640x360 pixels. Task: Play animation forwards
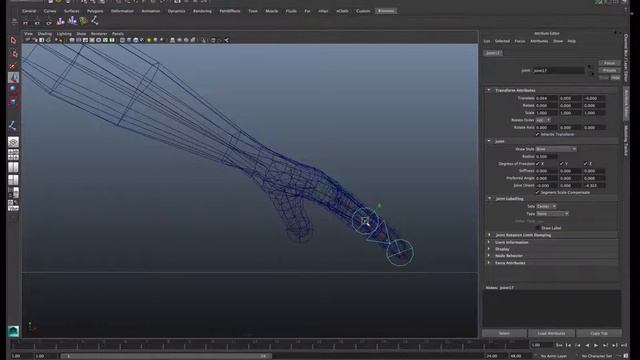coord(596,345)
